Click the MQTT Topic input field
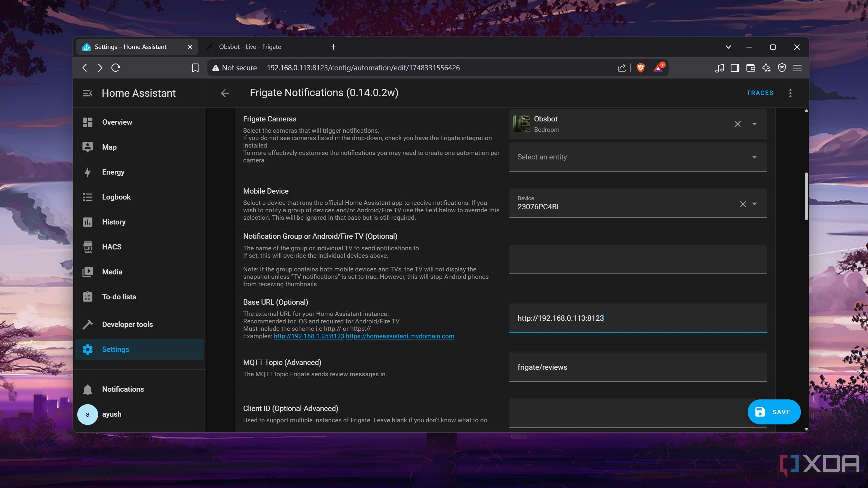The height and width of the screenshot is (488, 868). (x=638, y=367)
